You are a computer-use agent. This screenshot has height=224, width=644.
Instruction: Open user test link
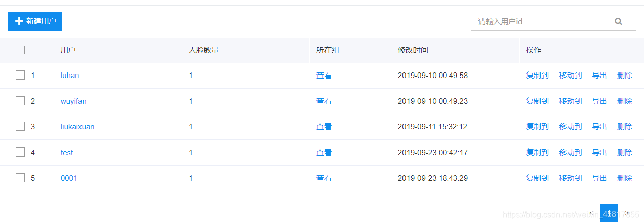coord(67,153)
